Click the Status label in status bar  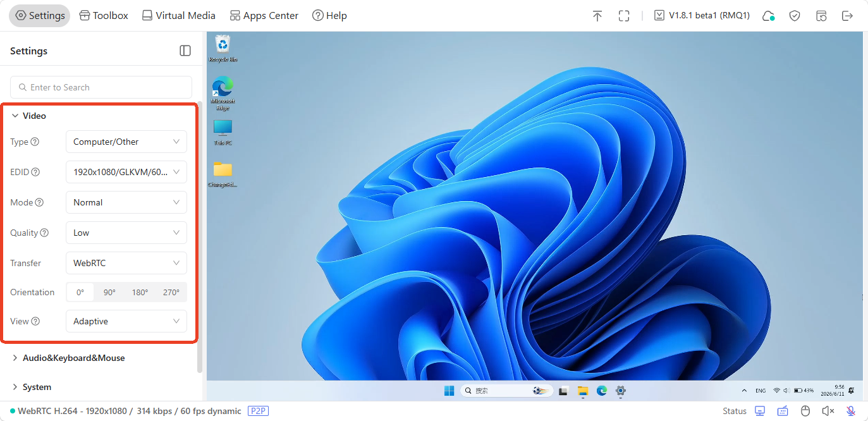[x=735, y=411]
